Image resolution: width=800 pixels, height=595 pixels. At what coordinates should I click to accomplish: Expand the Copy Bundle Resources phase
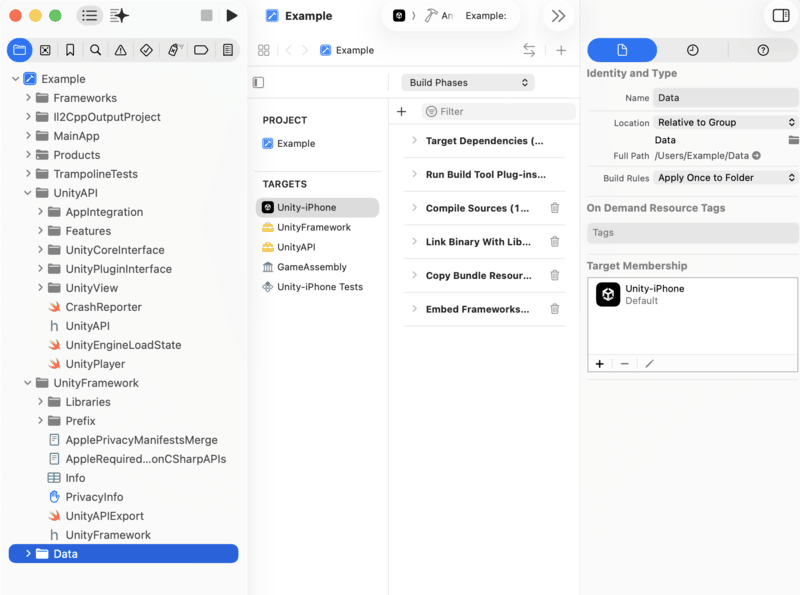pos(414,275)
